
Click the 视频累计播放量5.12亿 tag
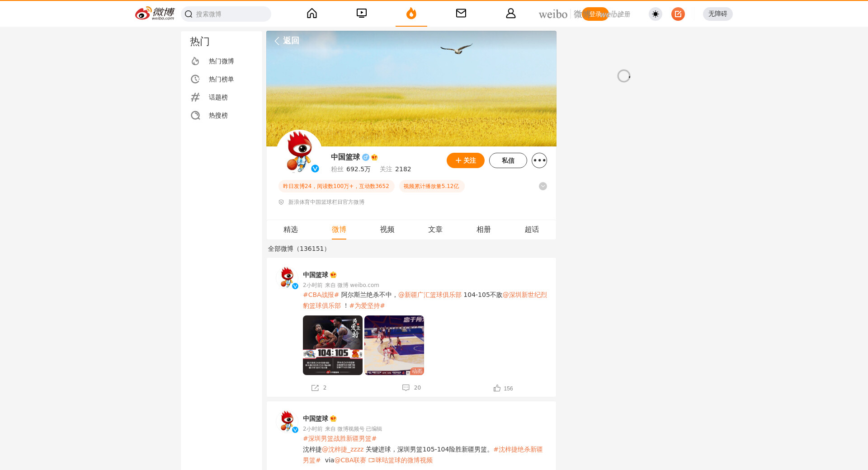pyautogui.click(x=432, y=186)
